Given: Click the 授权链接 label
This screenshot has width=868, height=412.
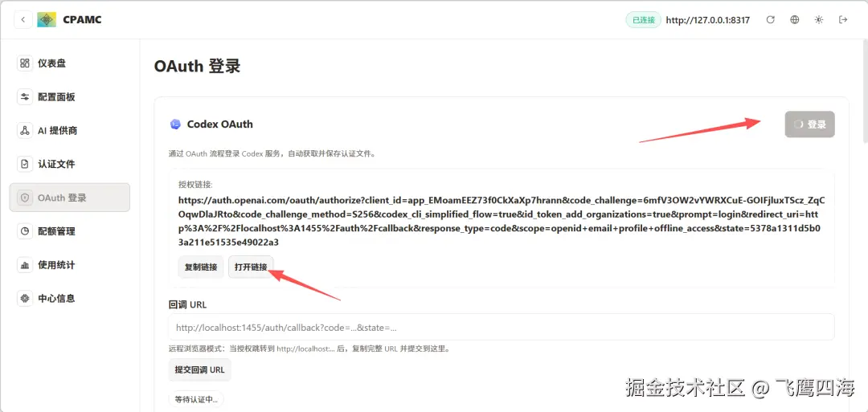Looking at the screenshot, I should pyautogui.click(x=195, y=184).
